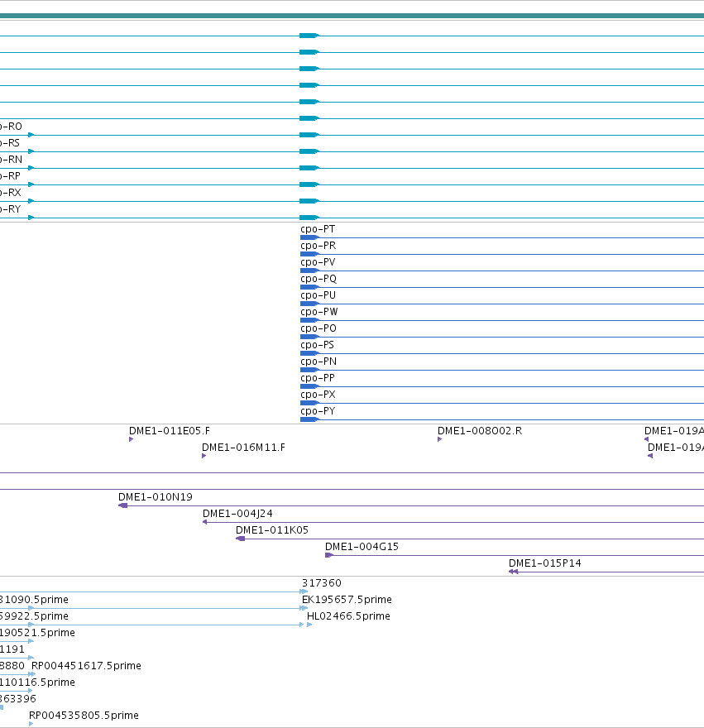Select the cpo-PW transcript name
Screen dimensions: 704x728
(x=319, y=312)
